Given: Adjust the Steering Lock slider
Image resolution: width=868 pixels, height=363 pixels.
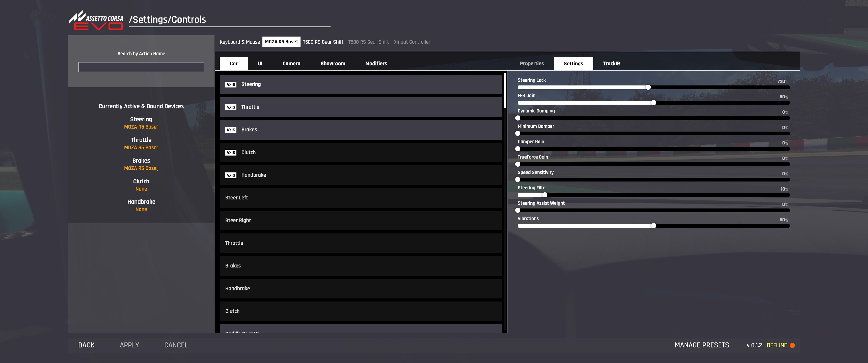Looking at the screenshot, I should 653,87.
